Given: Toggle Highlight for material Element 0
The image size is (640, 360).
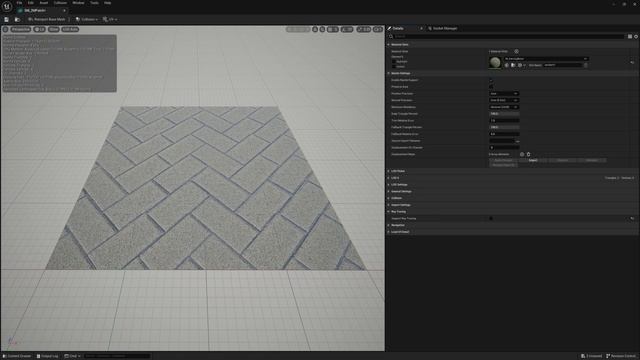Looking at the screenshot, I should pyautogui.click(x=394, y=62).
